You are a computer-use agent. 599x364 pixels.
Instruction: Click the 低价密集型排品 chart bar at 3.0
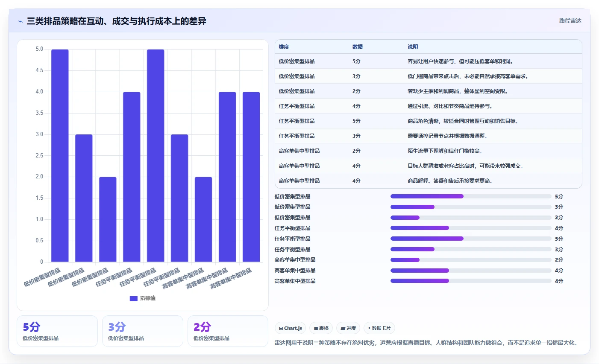tap(84, 198)
